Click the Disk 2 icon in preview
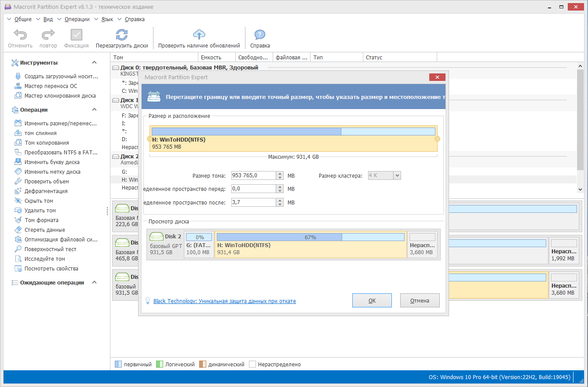 [x=156, y=237]
